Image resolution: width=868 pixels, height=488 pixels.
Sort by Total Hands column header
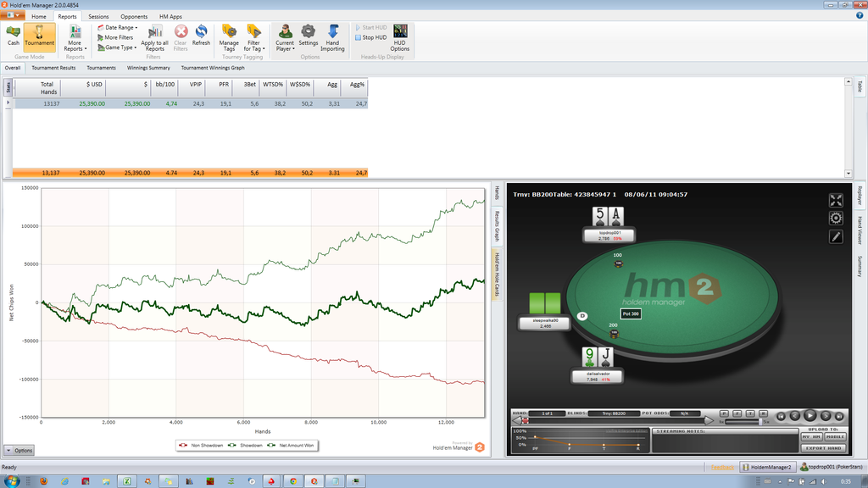point(37,88)
